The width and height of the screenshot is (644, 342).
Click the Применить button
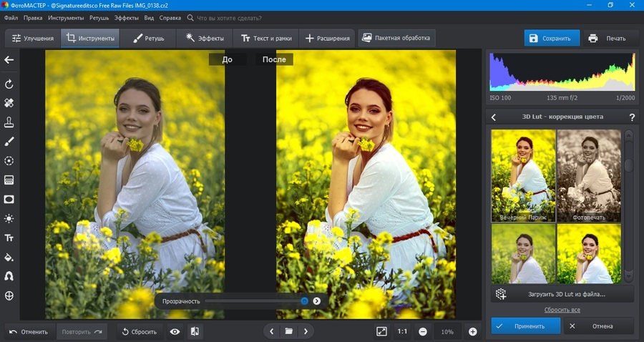click(526, 326)
